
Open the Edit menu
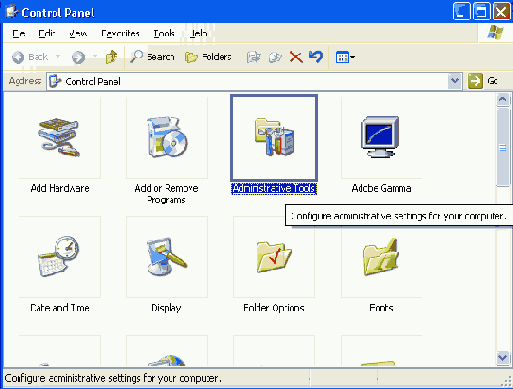click(46, 33)
